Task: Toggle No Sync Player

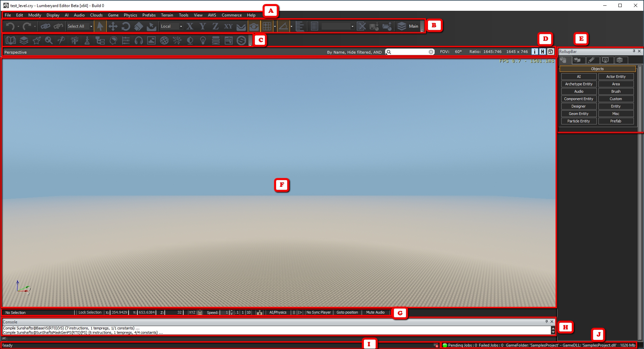Action: (318, 313)
